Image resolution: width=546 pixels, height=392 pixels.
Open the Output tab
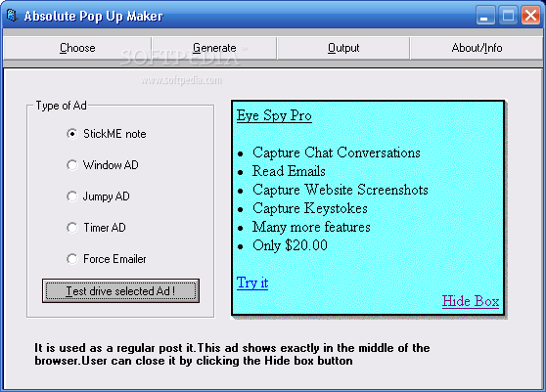coord(343,48)
